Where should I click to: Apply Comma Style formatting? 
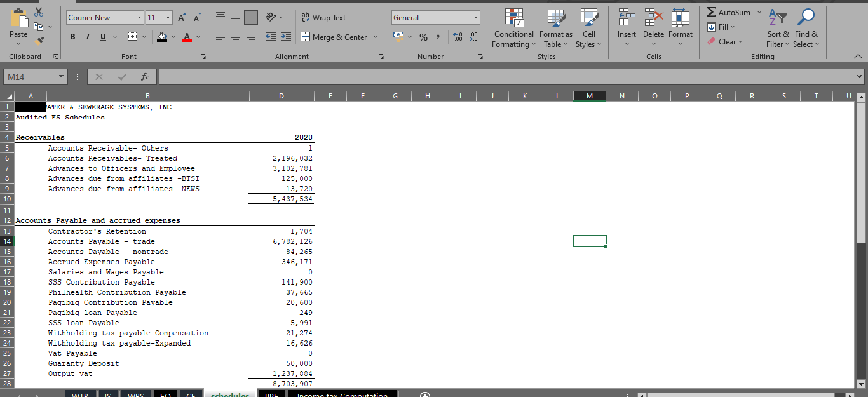438,37
